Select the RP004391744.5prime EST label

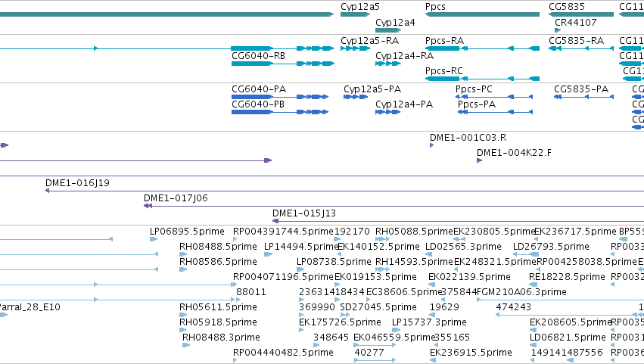(x=283, y=232)
